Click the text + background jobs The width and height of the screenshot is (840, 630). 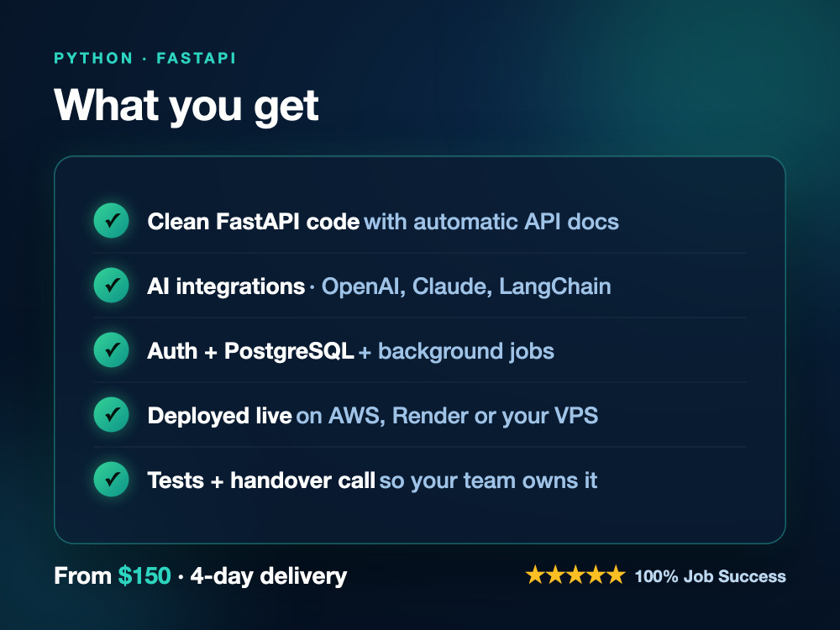[456, 351]
